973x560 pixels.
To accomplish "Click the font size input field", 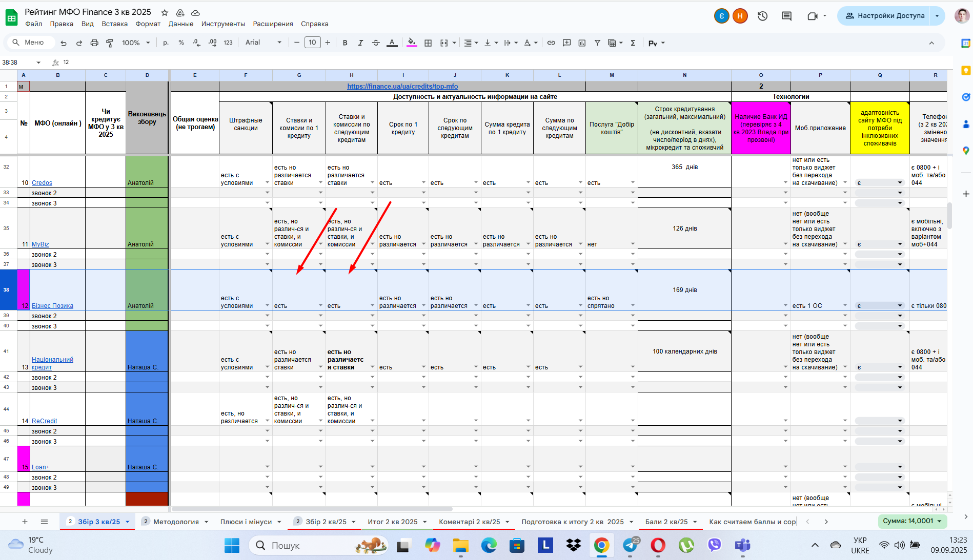I will (x=313, y=43).
